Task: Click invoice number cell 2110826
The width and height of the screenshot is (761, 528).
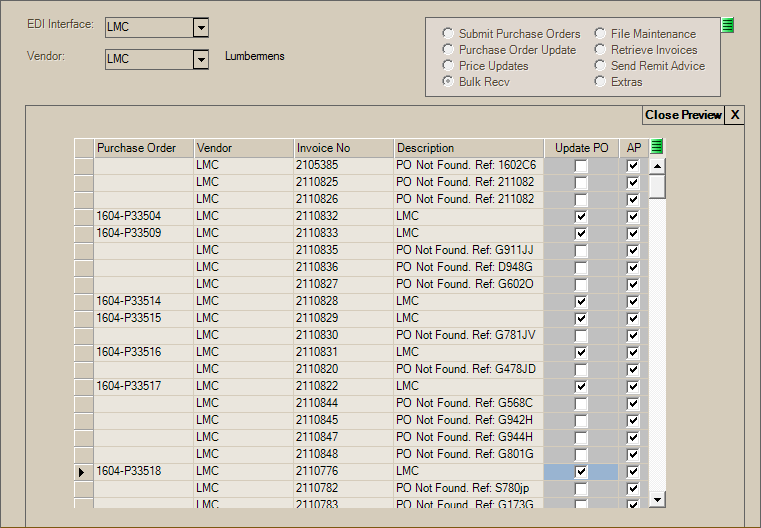Action: (344, 199)
